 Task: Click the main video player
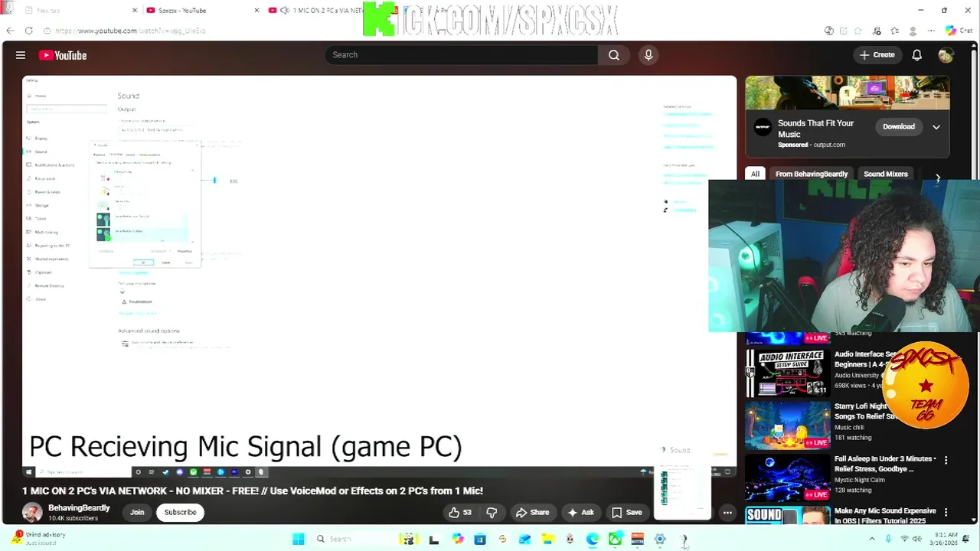pos(379,275)
